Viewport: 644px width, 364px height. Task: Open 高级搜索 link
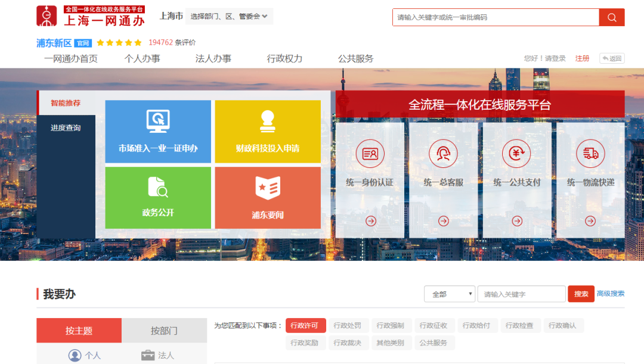pyautogui.click(x=611, y=294)
